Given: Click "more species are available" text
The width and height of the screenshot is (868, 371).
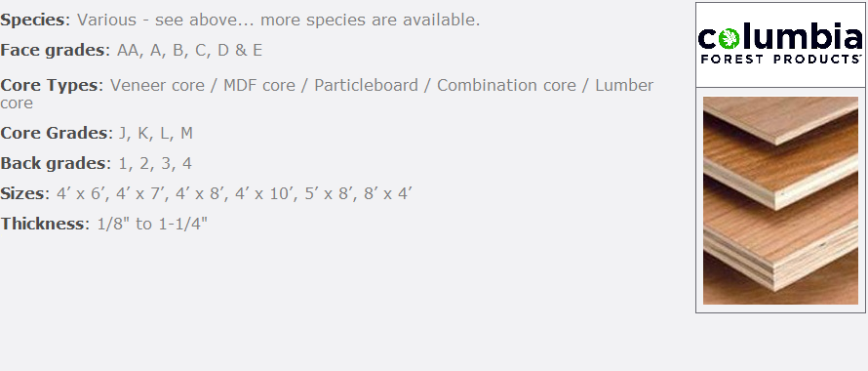Looking at the screenshot, I should pos(371,20).
